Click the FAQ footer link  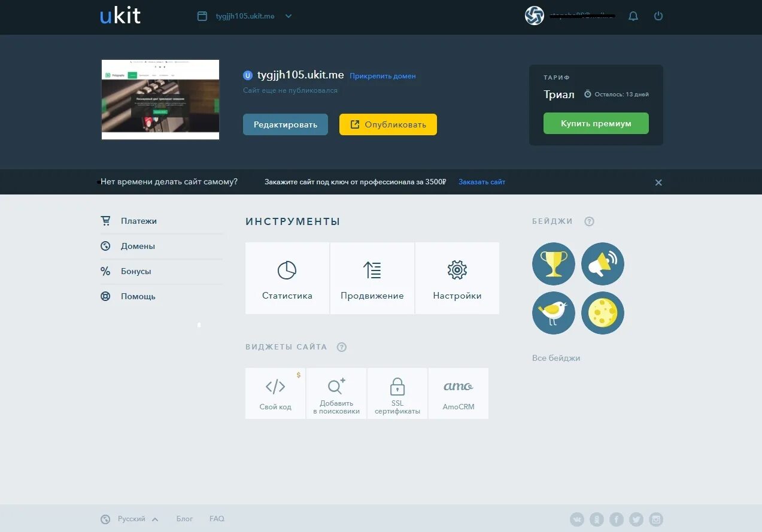tap(217, 519)
